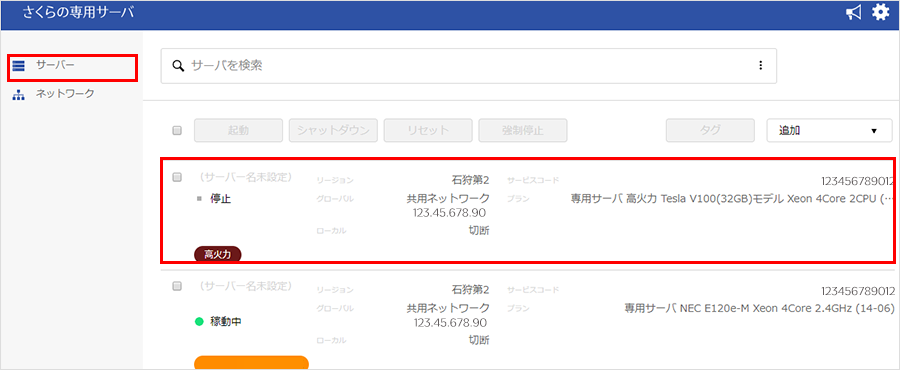
Task: Open the settings gear icon
Action: [x=880, y=13]
